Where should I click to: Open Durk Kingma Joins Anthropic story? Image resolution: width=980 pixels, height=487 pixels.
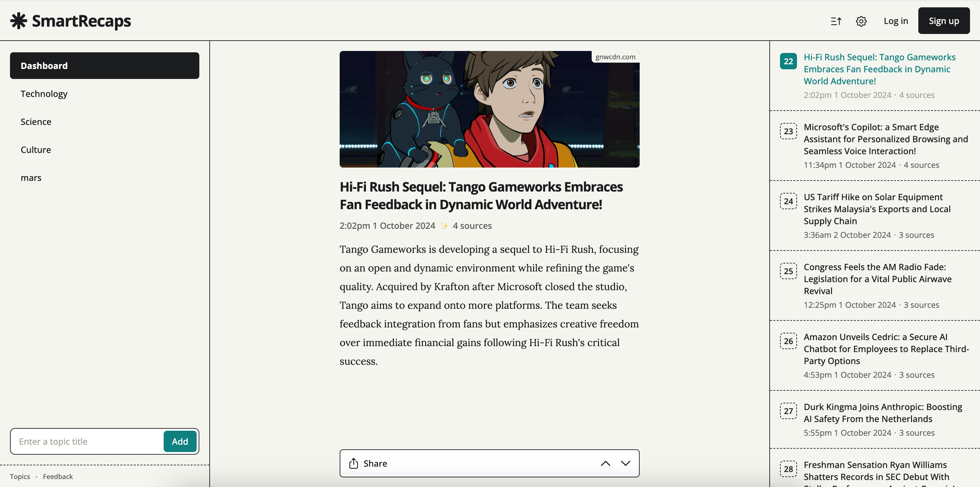coord(883,412)
